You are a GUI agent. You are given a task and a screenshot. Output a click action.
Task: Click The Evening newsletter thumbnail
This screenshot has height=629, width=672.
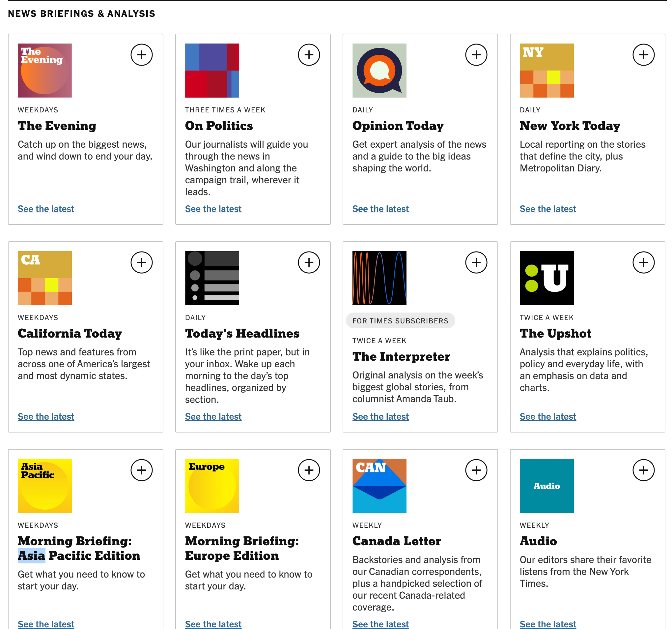point(44,70)
